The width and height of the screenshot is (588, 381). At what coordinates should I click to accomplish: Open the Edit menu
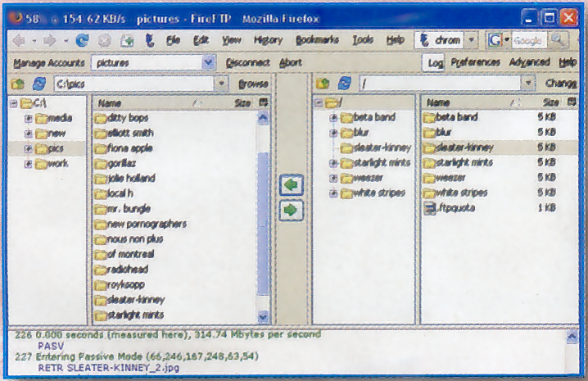201,40
